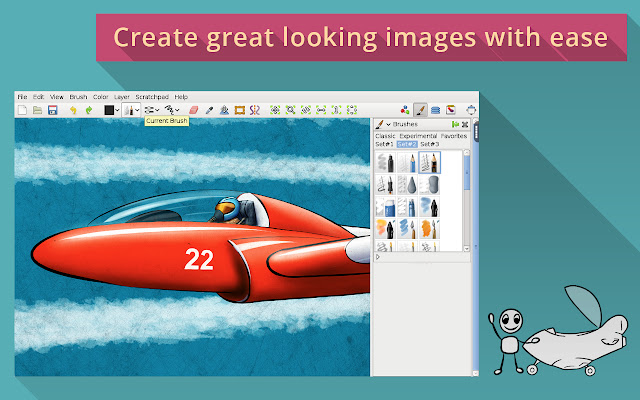Toggle the color panel with RGB dots icon
The image size is (640, 400).
coord(405,110)
